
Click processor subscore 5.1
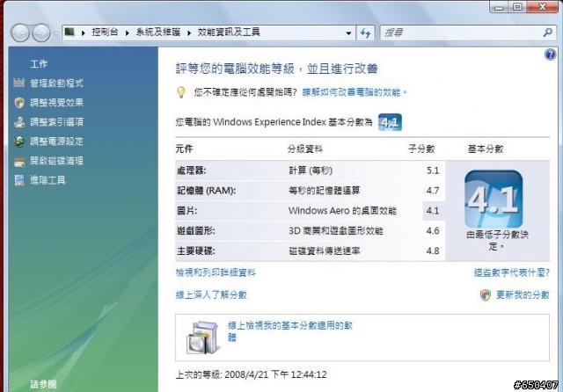(x=433, y=171)
